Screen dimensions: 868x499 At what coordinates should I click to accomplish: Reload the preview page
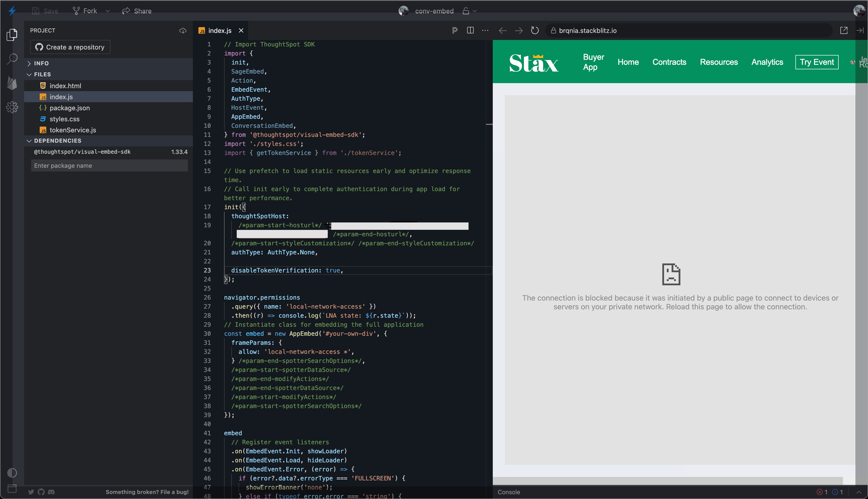tap(534, 30)
